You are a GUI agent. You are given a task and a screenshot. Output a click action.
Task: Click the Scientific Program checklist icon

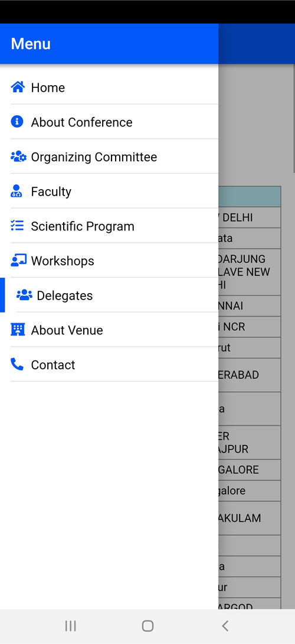point(17,226)
